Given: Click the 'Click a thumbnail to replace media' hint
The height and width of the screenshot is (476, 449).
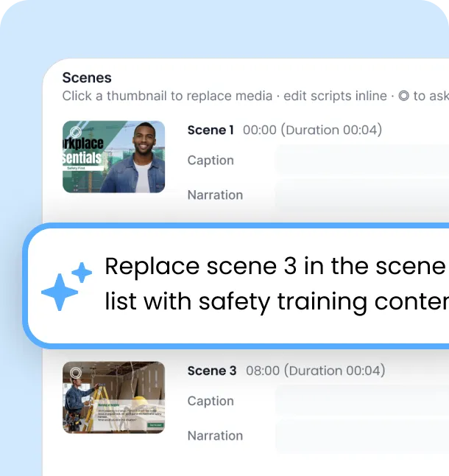Looking at the screenshot, I should coord(167,96).
